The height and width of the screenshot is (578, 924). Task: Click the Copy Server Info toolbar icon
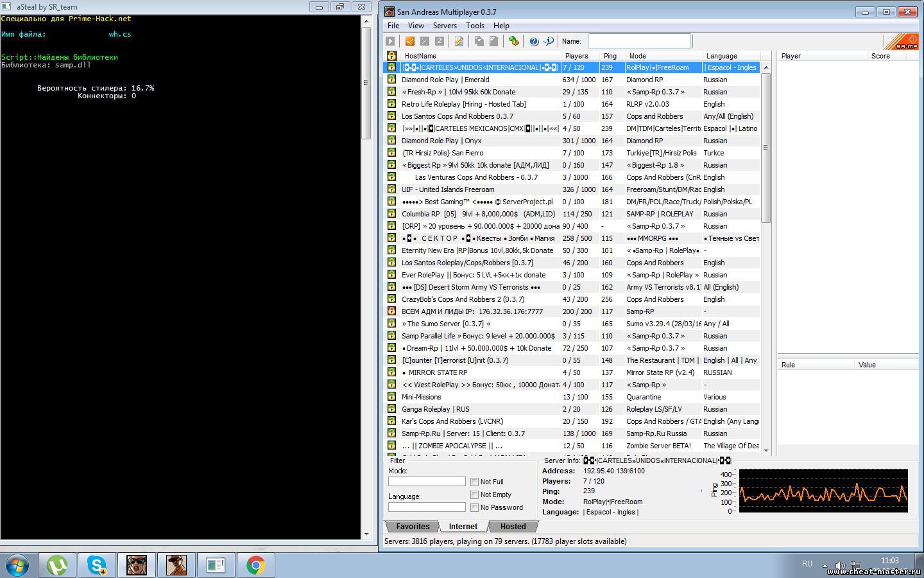tap(479, 41)
